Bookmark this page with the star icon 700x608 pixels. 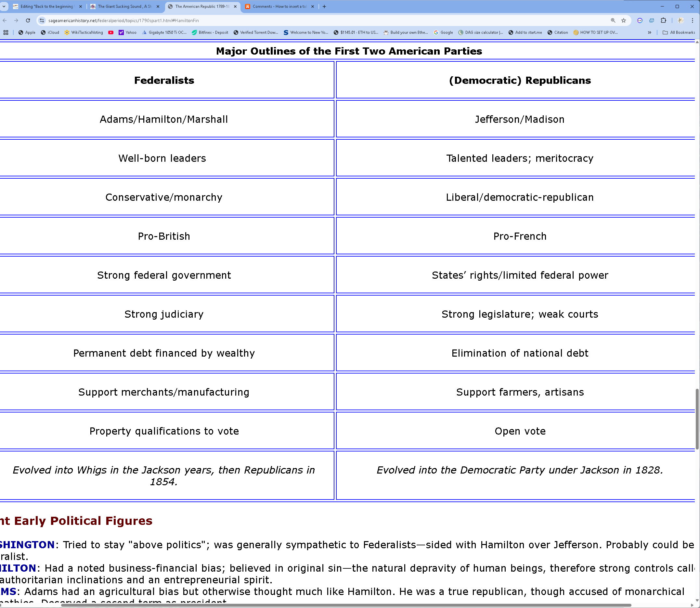(x=624, y=20)
